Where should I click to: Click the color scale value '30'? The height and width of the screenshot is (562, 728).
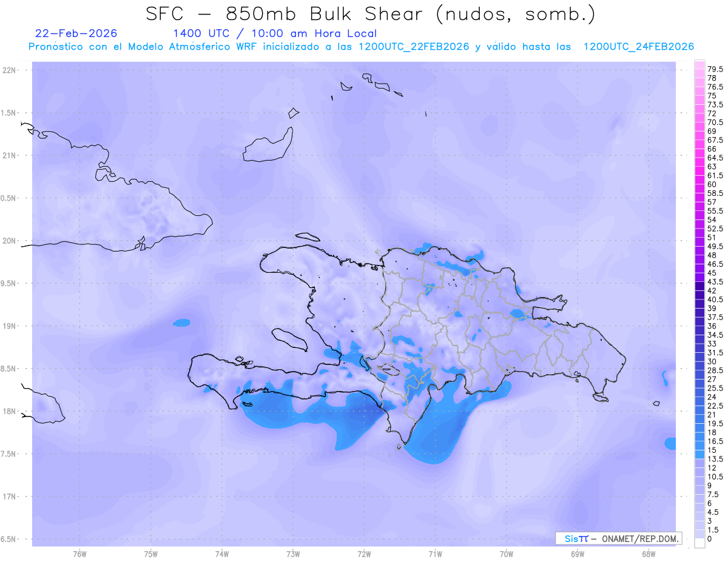[712, 361]
